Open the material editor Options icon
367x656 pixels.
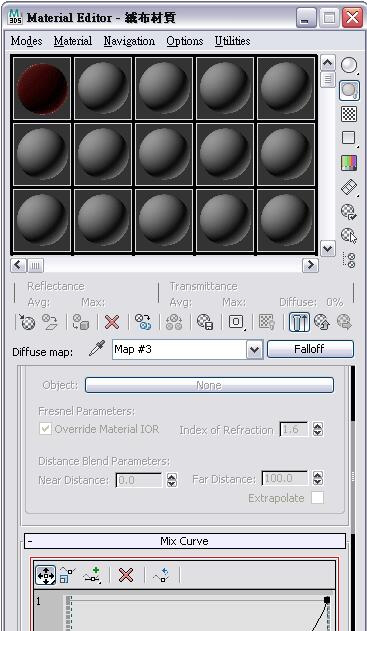349,212
